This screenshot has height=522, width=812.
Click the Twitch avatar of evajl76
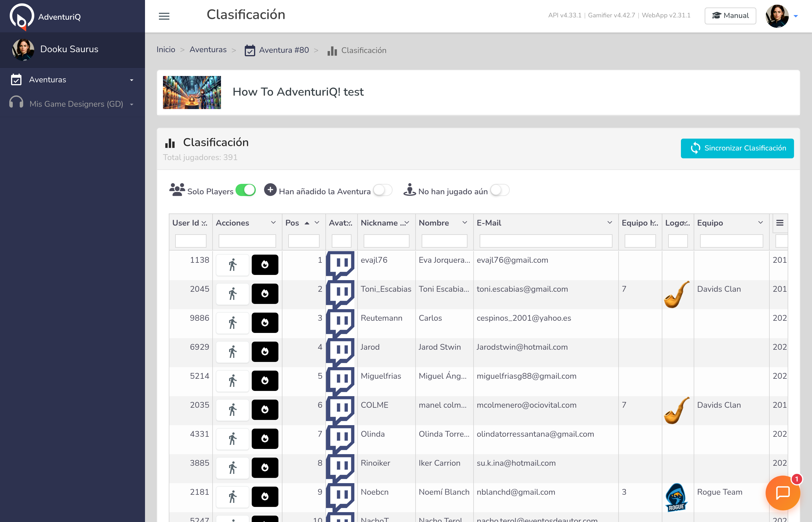point(340,265)
